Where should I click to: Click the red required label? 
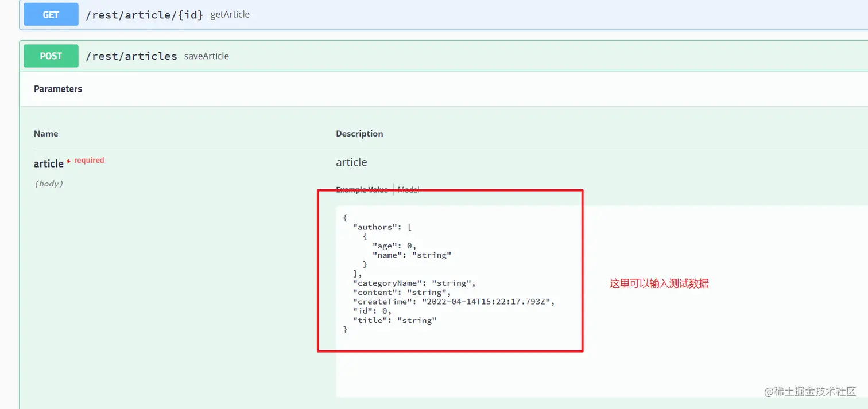(x=89, y=161)
